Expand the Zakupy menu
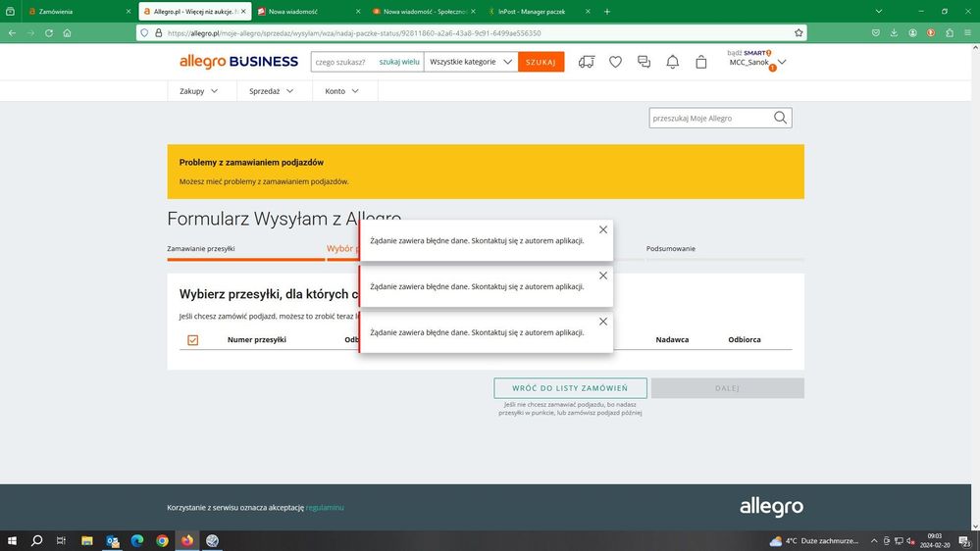This screenshot has height=551, width=980. click(x=199, y=91)
